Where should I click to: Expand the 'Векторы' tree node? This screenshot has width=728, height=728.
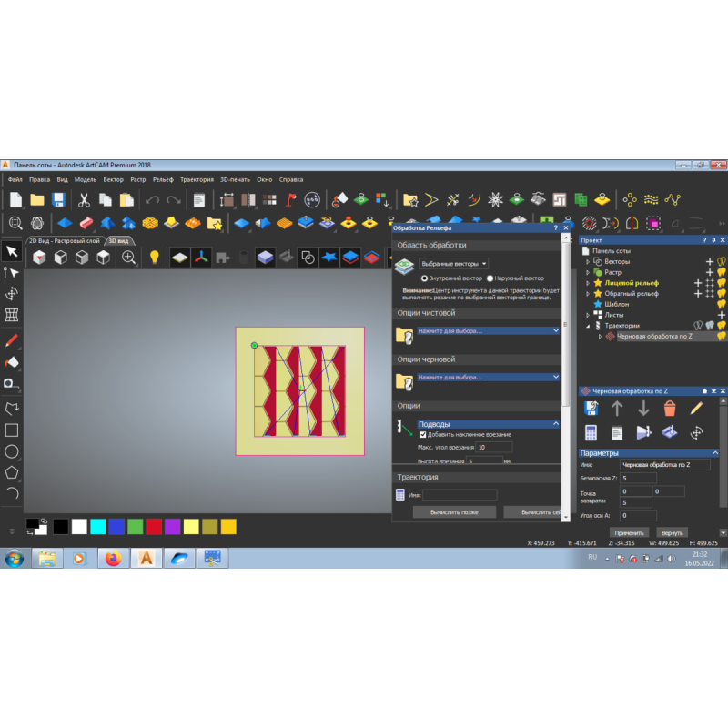click(x=588, y=261)
